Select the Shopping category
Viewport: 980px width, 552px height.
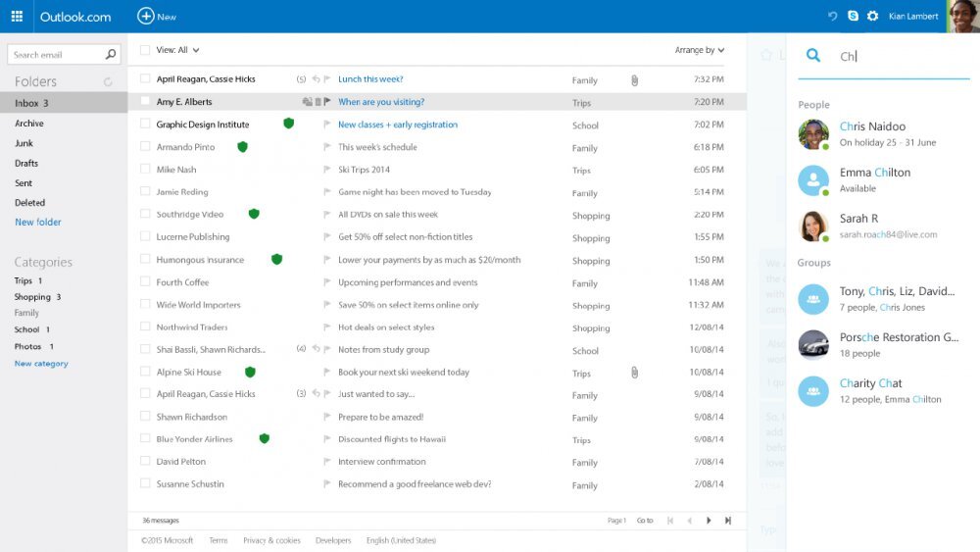tap(32, 297)
